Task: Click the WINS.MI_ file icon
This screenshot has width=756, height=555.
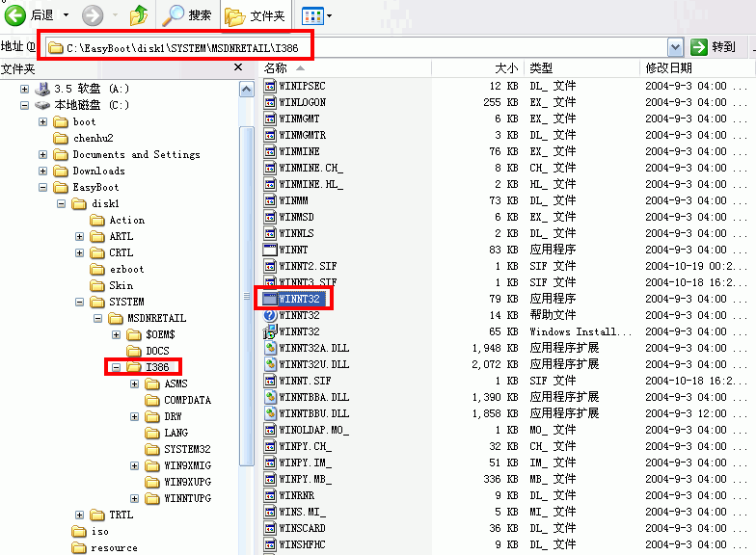Action: (x=270, y=513)
